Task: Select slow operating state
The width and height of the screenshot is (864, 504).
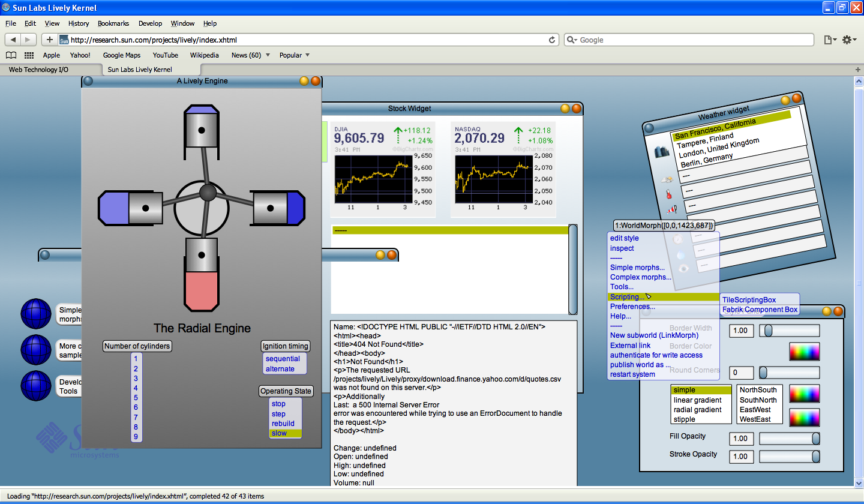Action: (286, 433)
